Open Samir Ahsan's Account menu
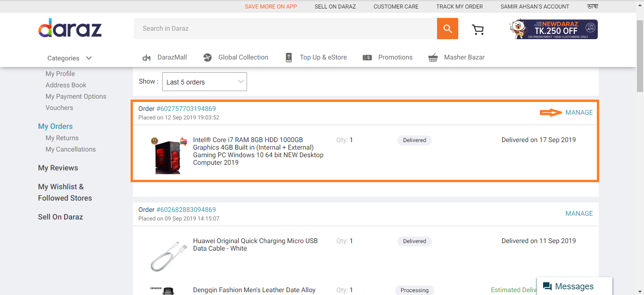The height and width of the screenshot is (295, 644). [535, 7]
